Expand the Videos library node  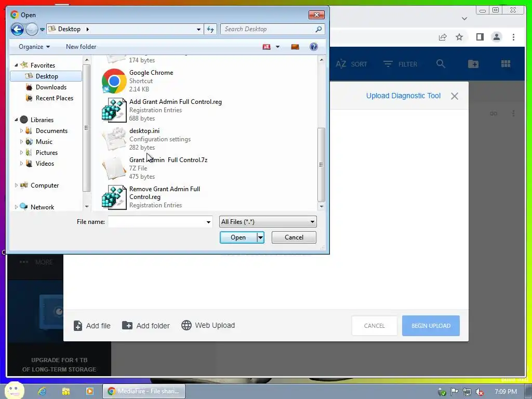pos(21,164)
